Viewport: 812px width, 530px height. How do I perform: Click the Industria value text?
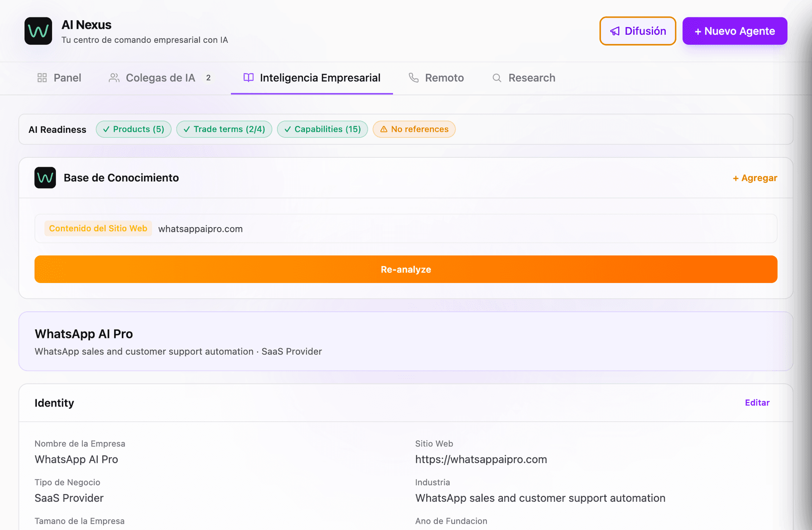[540, 498]
